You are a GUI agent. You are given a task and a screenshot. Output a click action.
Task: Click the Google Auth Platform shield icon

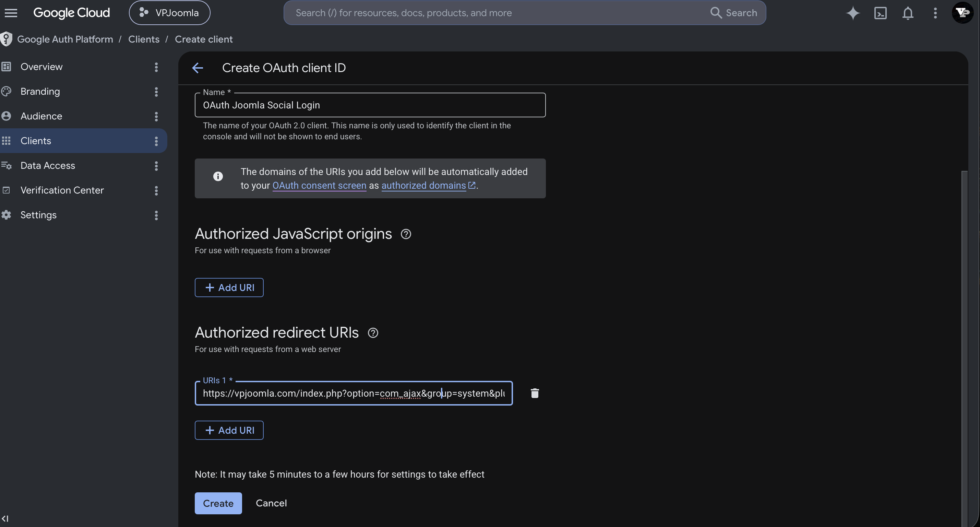click(x=6, y=39)
